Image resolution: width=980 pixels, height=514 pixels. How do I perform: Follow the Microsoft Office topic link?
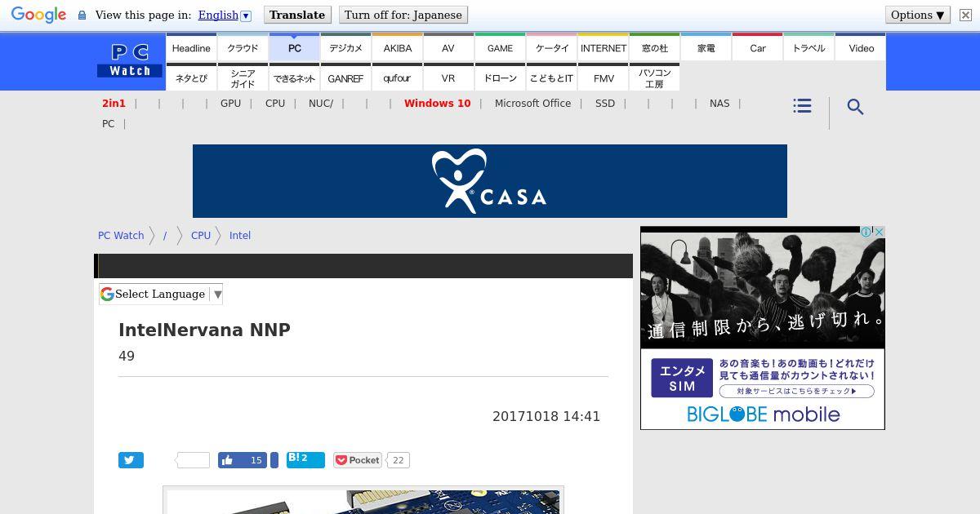532,104
